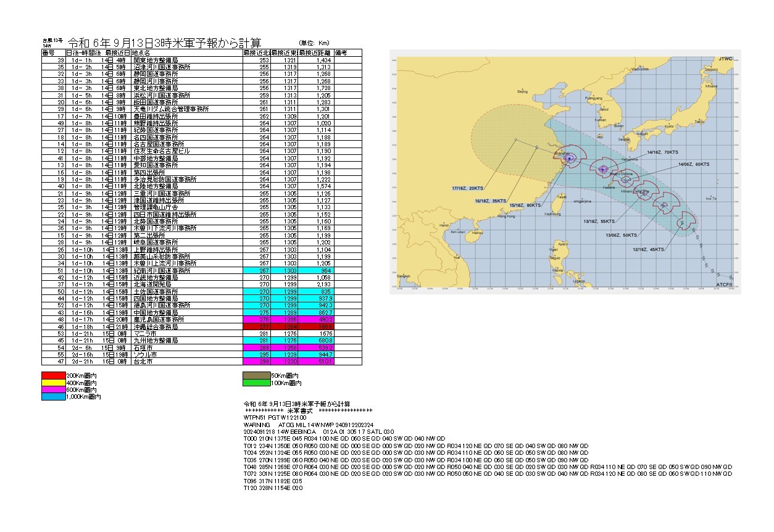Click the magenta 600Km圏内 legend swatch

click(x=53, y=390)
